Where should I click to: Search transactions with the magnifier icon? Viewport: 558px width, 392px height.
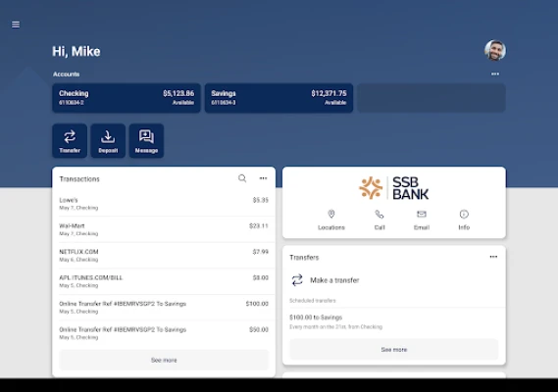tap(242, 178)
